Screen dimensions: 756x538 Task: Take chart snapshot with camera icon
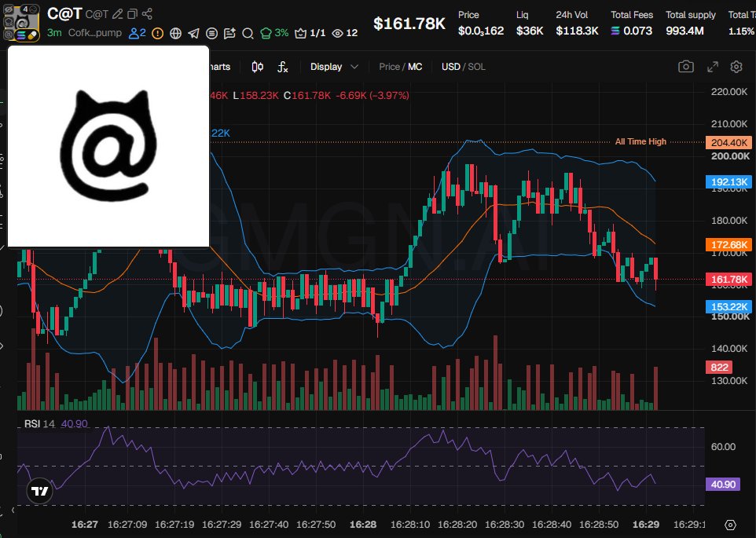point(685,67)
